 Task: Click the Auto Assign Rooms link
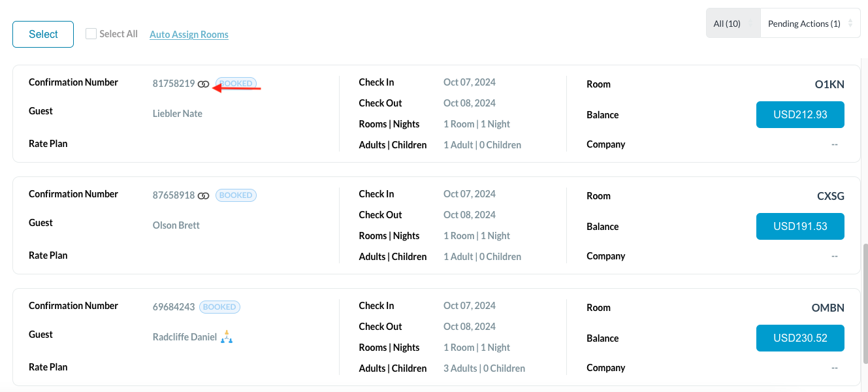pos(189,35)
